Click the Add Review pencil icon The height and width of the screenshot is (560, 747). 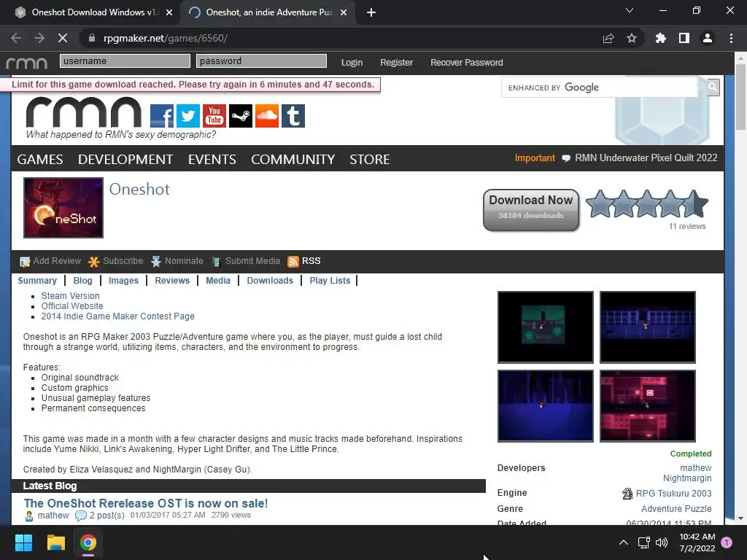pos(25,262)
